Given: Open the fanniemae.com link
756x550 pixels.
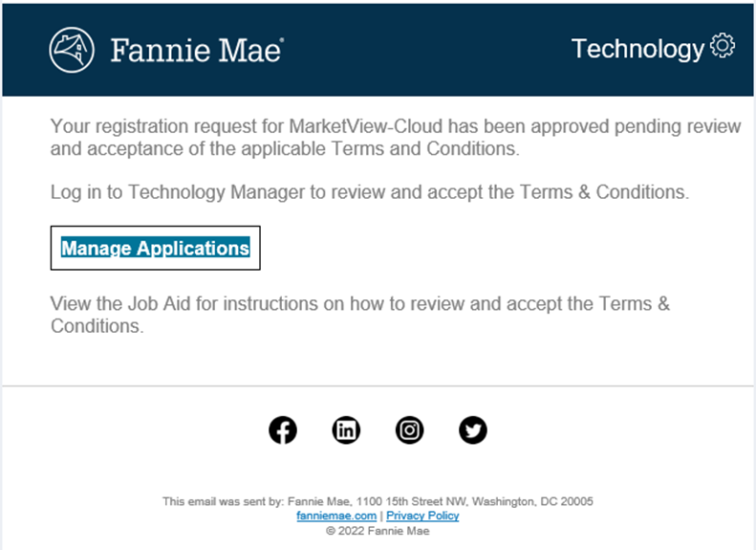Looking at the screenshot, I should pyautogui.click(x=336, y=516).
